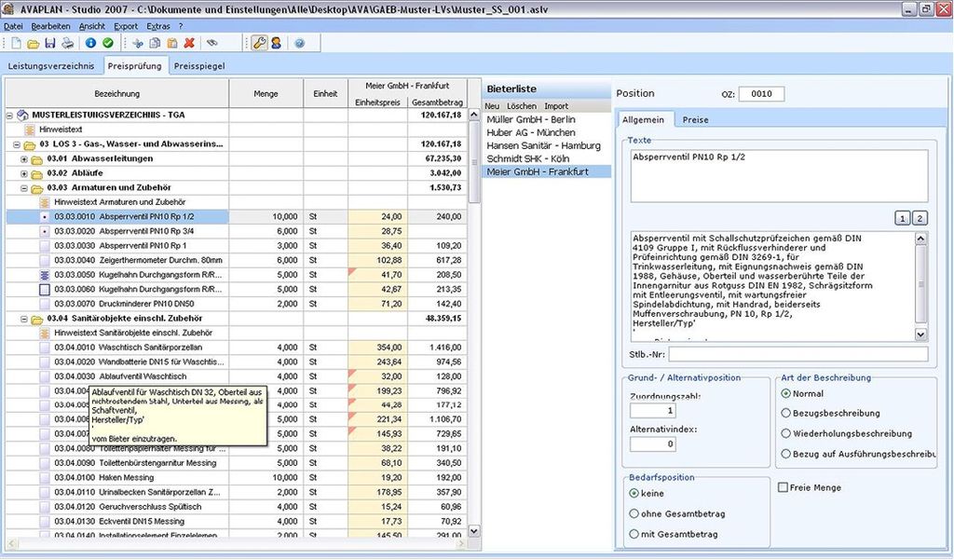
Task: Select the Bezugsbeschreibung radio button
Action: point(786,414)
